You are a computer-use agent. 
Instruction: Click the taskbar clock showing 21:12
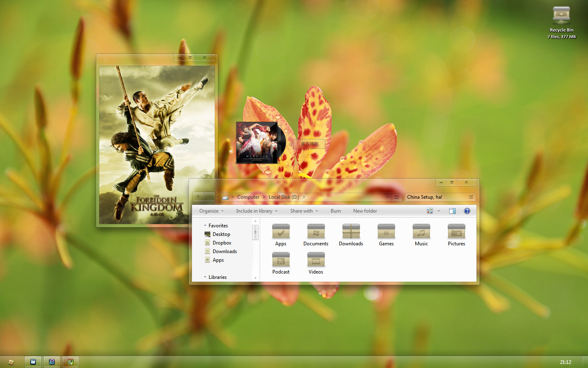point(566,362)
